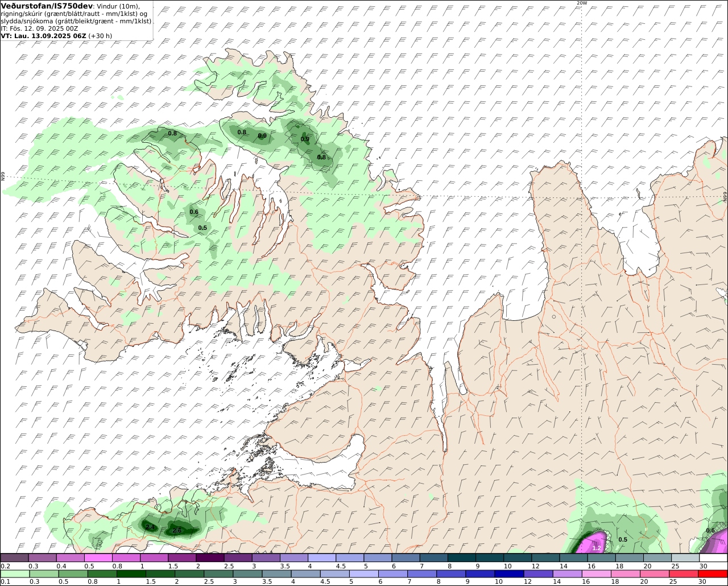Click the 'VT: Lau. 13.09.2025 06Z' valid time line

(x=43, y=35)
